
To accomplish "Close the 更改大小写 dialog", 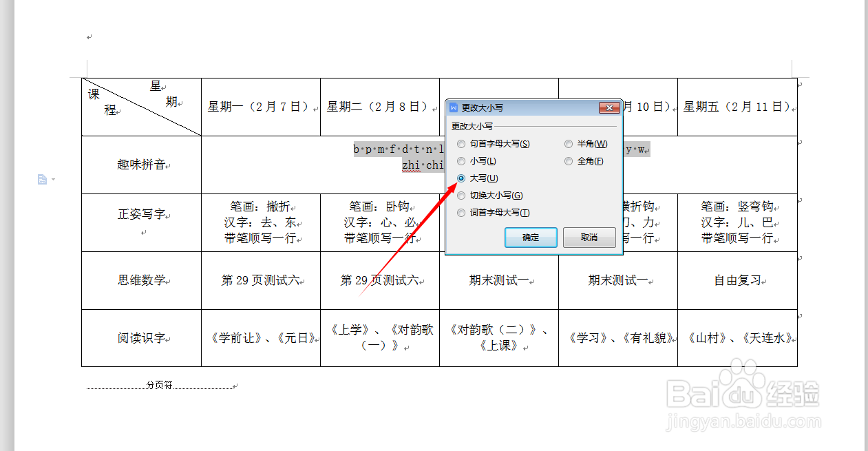I will click(x=609, y=107).
